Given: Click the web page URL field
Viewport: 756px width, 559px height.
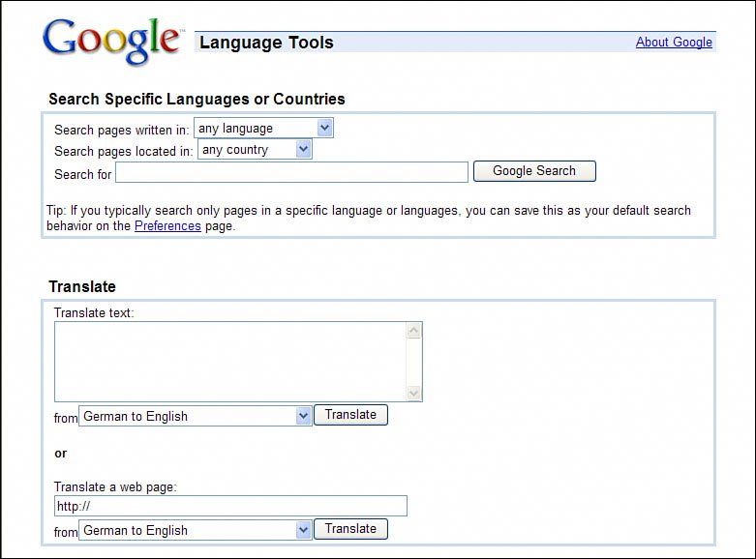Looking at the screenshot, I should [230, 506].
